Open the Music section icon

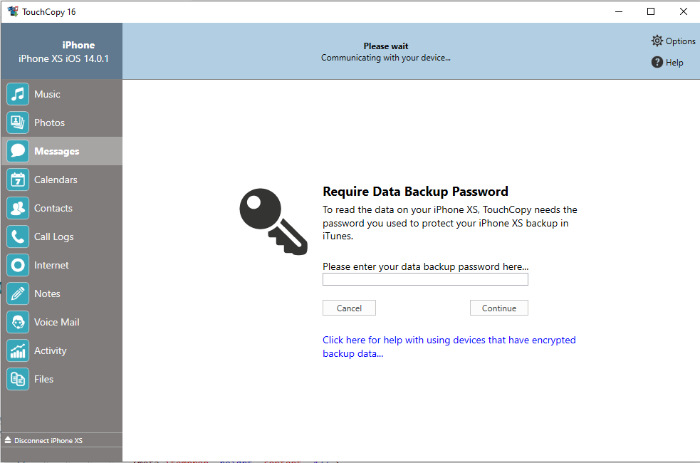click(18, 94)
